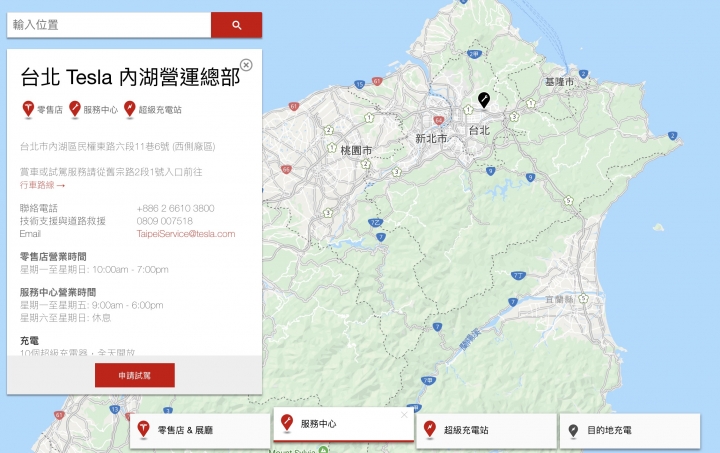This screenshot has width=720, height=453.
Task: Click the 技術支援與道路救援 label
Action: [62, 221]
